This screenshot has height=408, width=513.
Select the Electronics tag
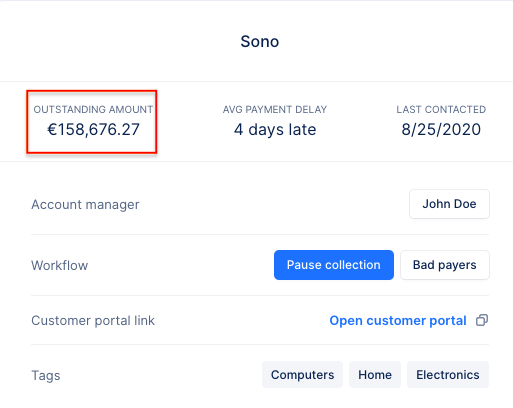click(448, 375)
